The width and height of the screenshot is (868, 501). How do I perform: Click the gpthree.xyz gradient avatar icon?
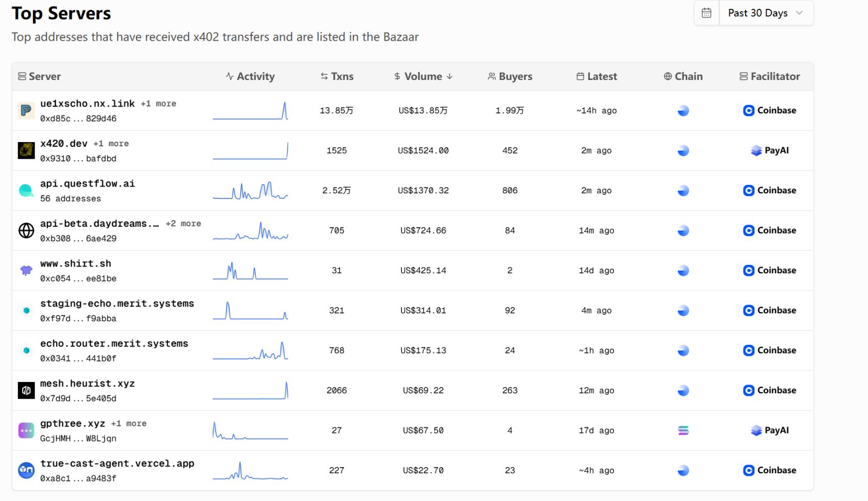coord(26,430)
